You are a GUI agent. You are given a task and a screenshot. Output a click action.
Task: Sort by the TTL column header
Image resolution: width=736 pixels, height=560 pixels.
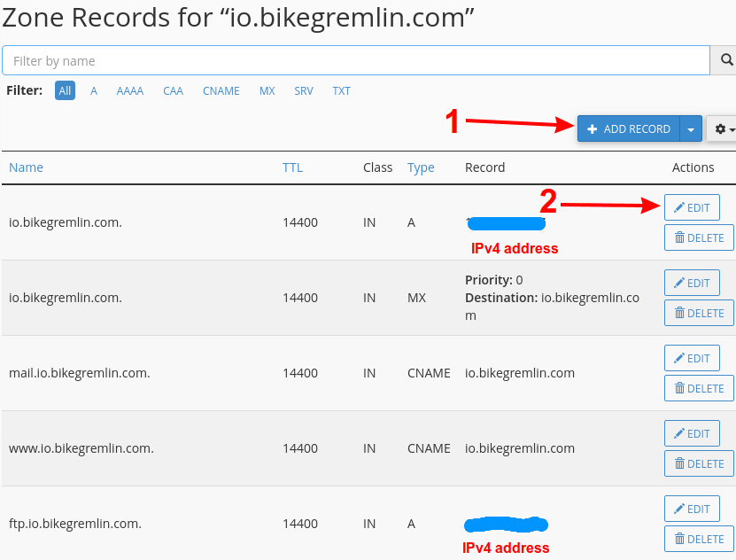pyautogui.click(x=292, y=167)
